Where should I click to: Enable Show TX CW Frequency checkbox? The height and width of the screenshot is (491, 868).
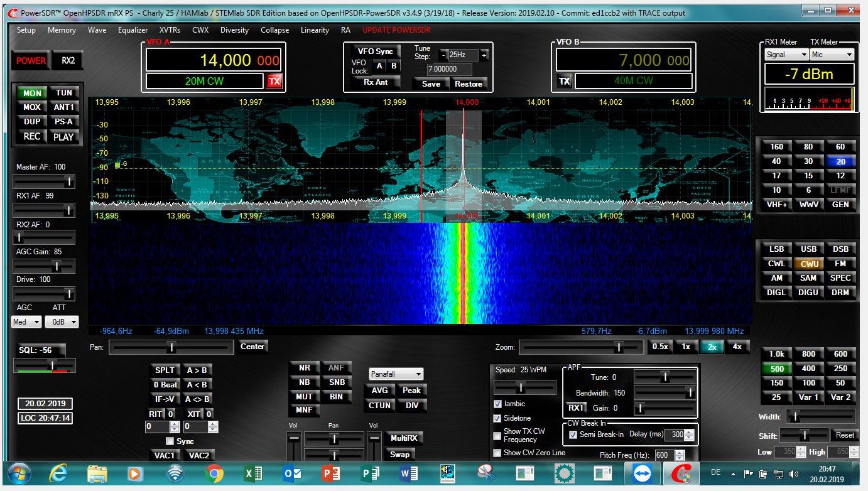pyautogui.click(x=498, y=435)
